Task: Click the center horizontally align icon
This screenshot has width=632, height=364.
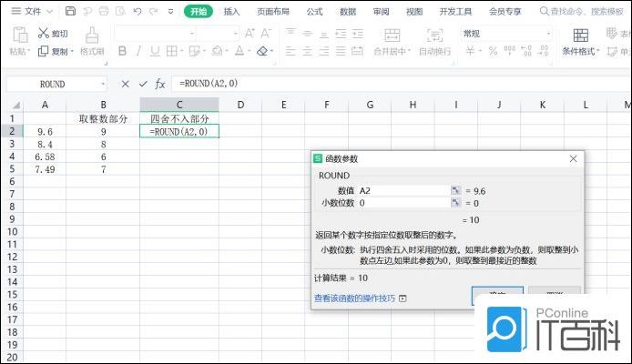Action: point(307,51)
